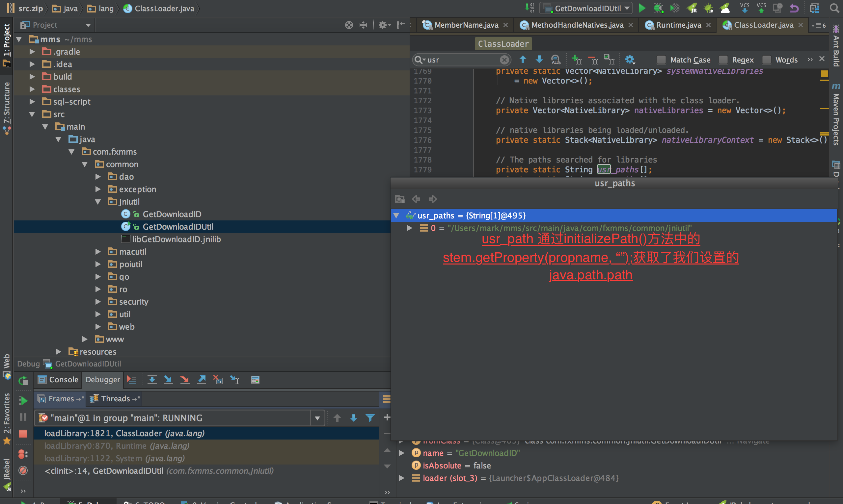The height and width of the screenshot is (504, 843).
Task: Click lang breadcrumb in navigation bar
Action: coord(101,9)
